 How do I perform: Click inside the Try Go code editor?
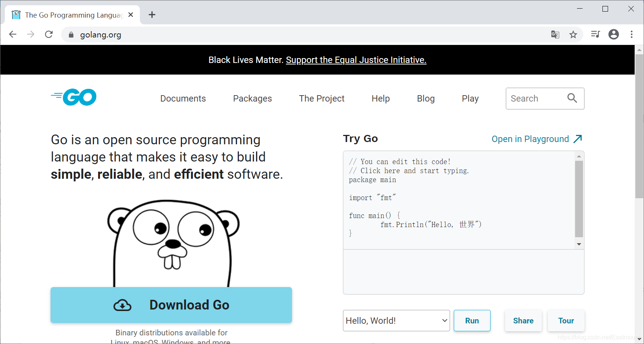coord(459,200)
